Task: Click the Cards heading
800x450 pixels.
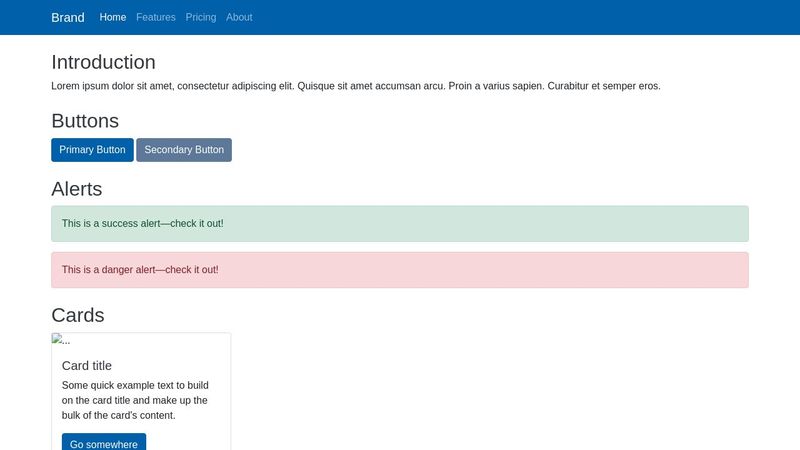Action: point(78,315)
